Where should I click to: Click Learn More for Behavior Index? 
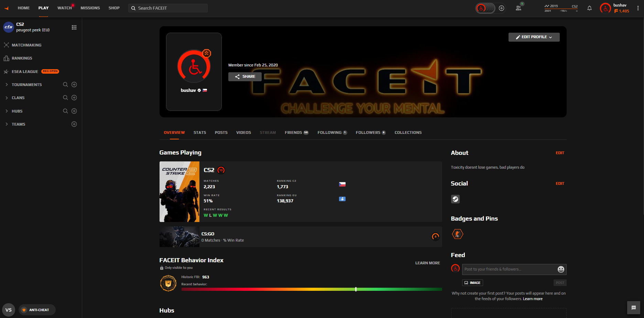coord(427,263)
